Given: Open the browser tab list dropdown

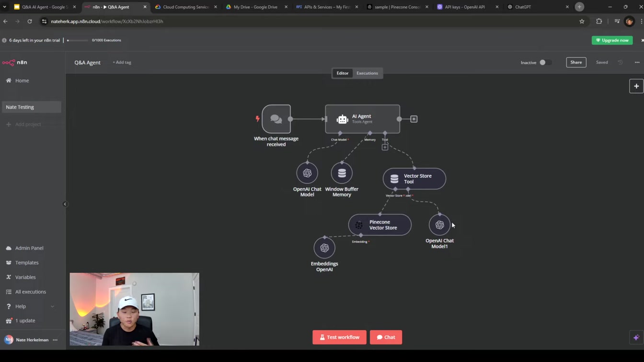Looking at the screenshot, I should (x=4, y=7).
